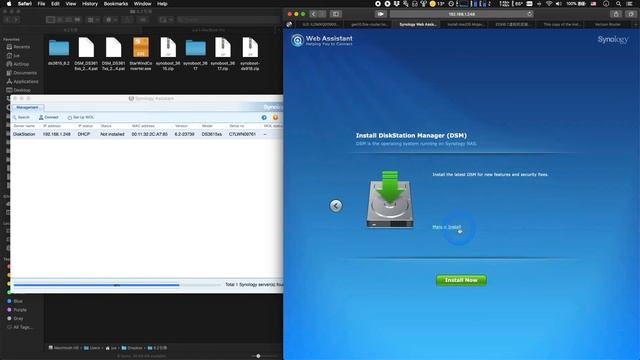Open the Window menu
This screenshot has height=360, width=640.
tap(142, 4)
